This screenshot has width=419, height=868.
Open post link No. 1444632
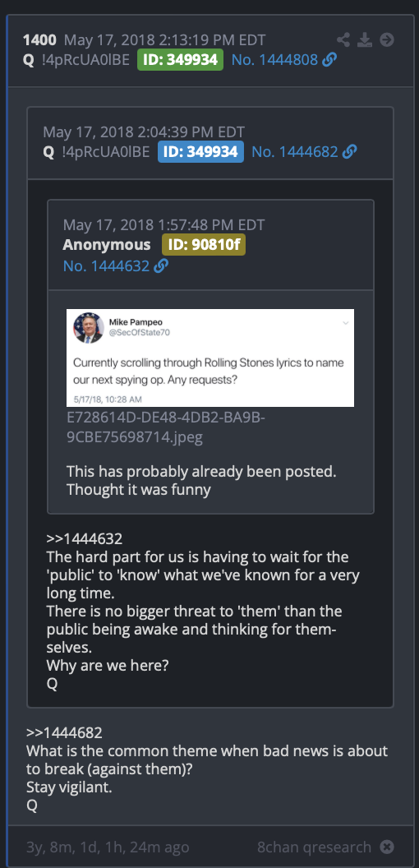[x=106, y=266]
